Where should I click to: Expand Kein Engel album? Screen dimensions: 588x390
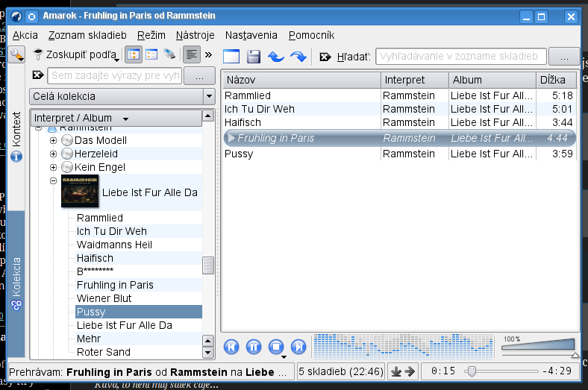coord(53,168)
